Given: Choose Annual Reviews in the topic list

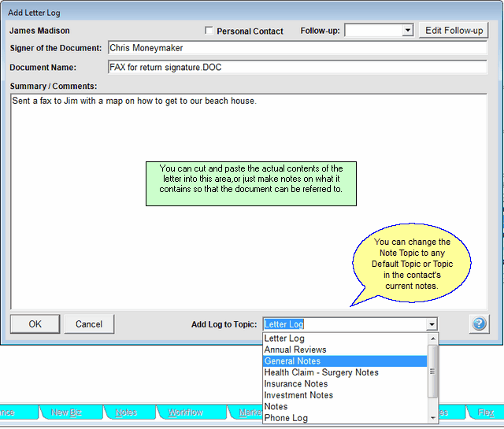Looking at the screenshot, I should (295, 349).
